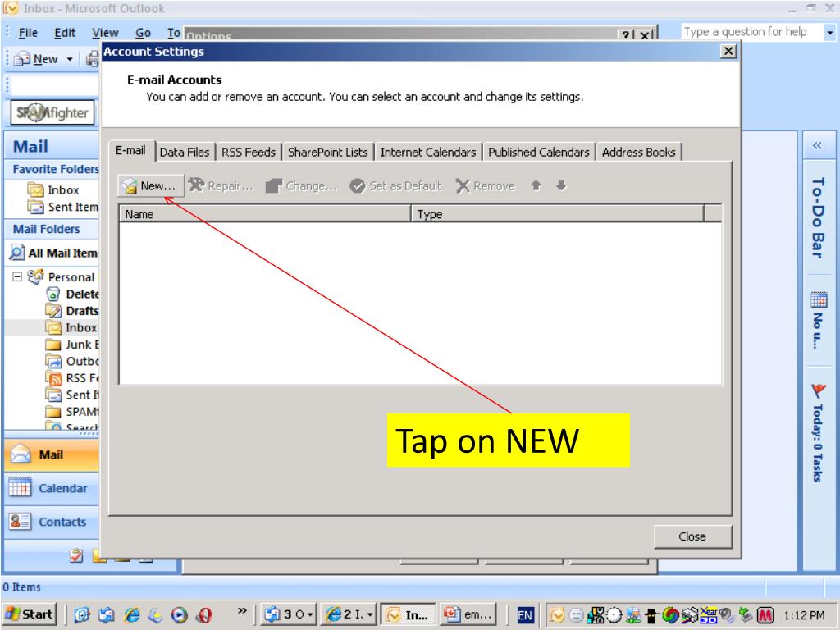Open the New button dropdown arrow

pyautogui.click(x=70, y=59)
